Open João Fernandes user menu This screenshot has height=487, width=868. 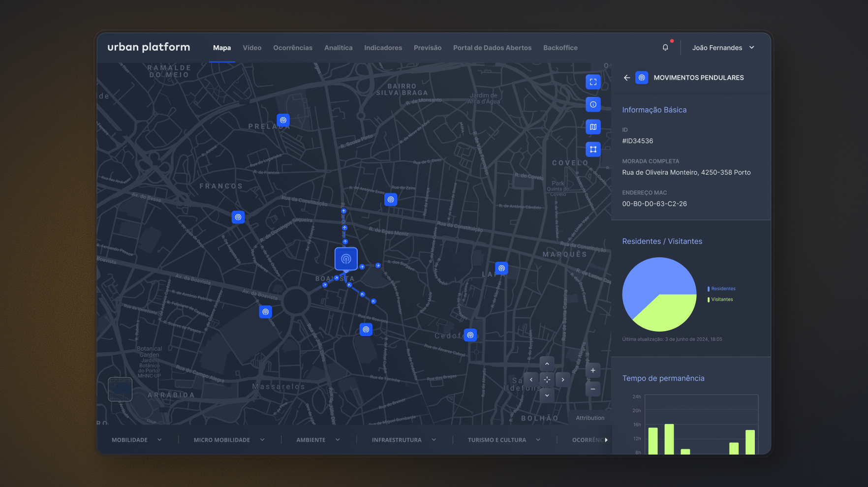point(723,48)
